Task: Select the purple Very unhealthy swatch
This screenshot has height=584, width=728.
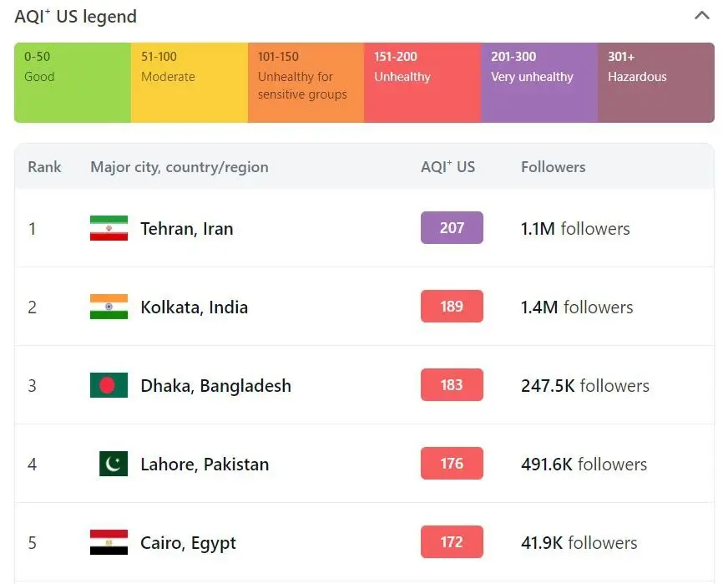Action: (x=539, y=83)
